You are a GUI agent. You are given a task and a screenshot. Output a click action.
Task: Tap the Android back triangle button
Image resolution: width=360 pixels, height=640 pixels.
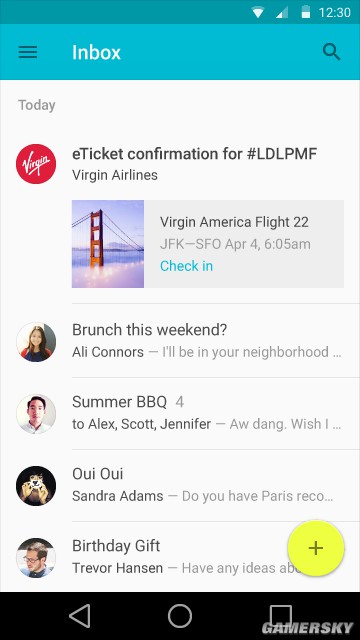[80, 616]
